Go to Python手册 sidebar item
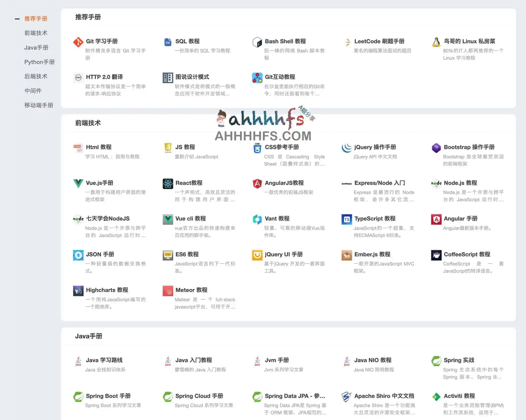The image size is (526, 420). (x=39, y=62)
